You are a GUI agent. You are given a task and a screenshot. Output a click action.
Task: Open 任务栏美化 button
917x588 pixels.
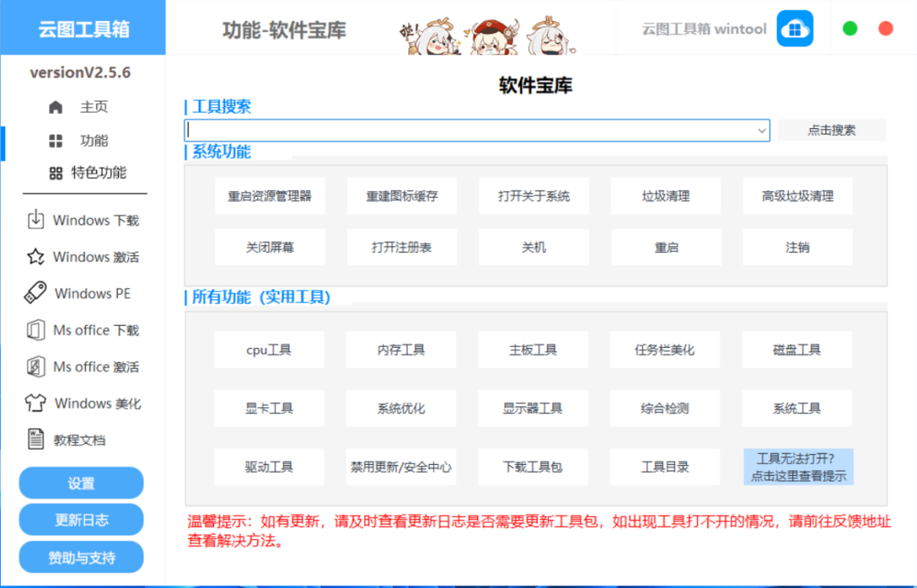pyautogui.click(x=665, y=350)
